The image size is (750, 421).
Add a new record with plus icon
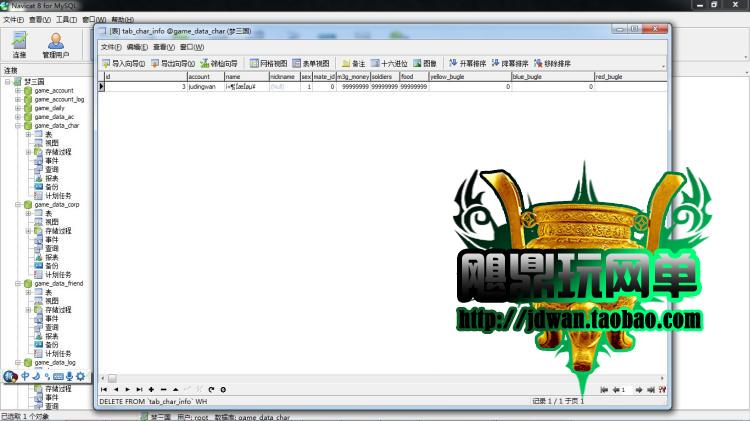151,389
